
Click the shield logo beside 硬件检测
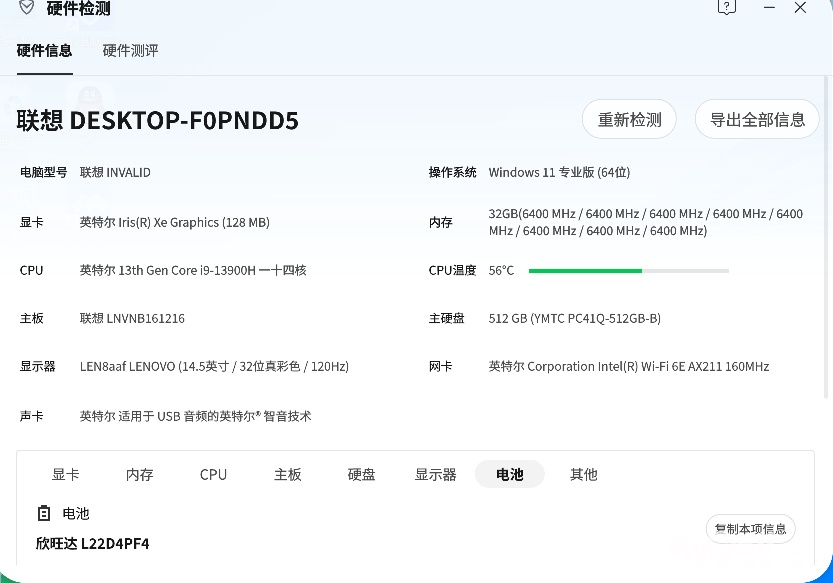click(x=27, y=8)
